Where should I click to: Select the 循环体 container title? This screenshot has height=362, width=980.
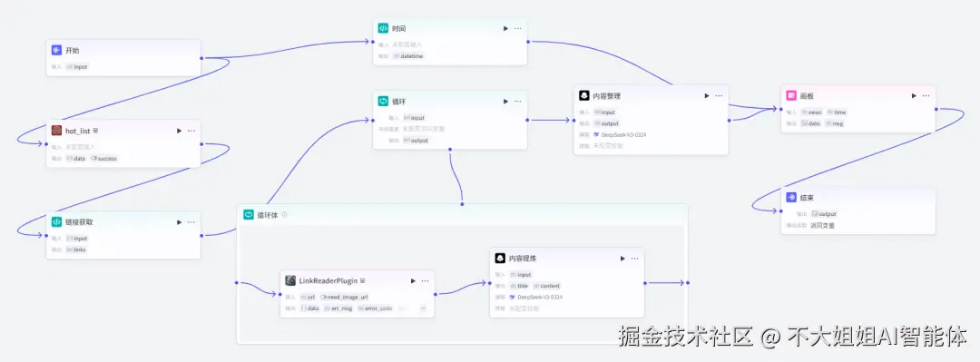(x=268, y=214)
